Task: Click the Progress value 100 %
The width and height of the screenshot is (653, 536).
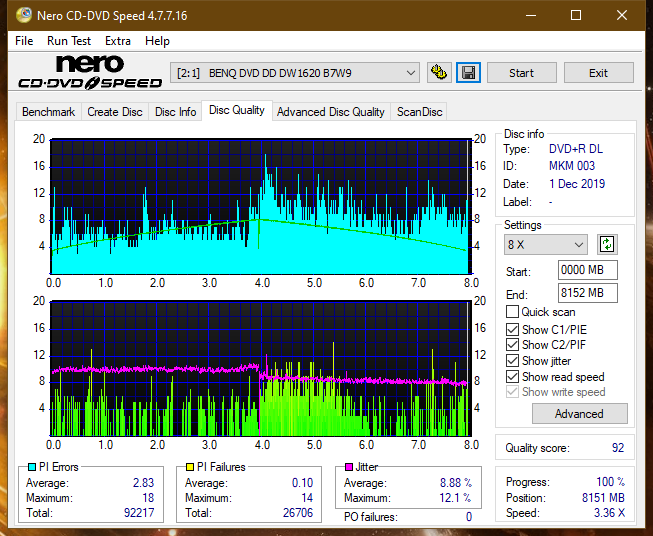Action: point(611,482)
